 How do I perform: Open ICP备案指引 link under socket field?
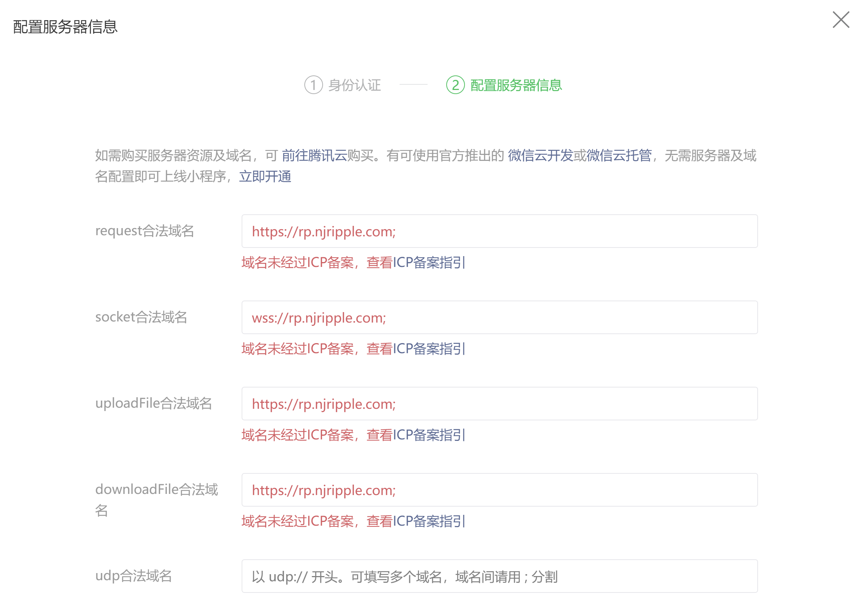(x=429, y=348)
